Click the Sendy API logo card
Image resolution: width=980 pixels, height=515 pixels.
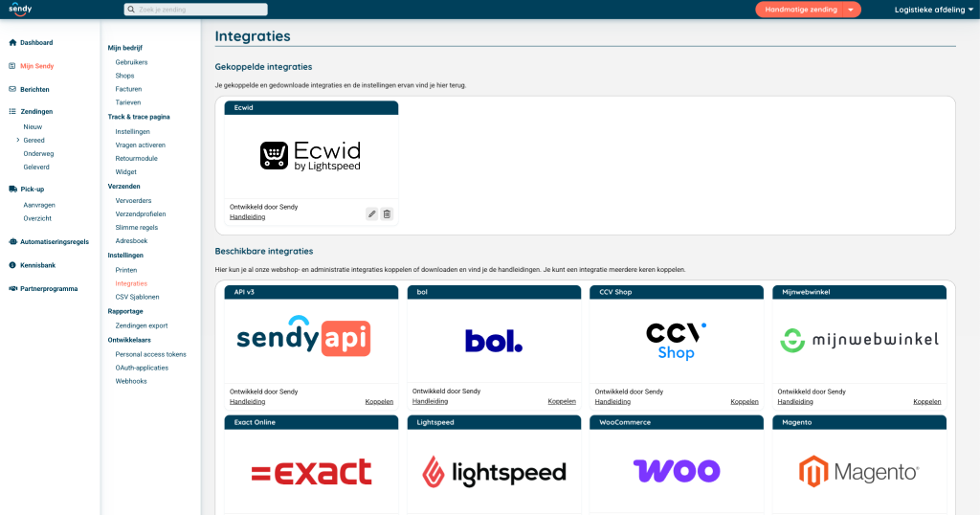303,338
